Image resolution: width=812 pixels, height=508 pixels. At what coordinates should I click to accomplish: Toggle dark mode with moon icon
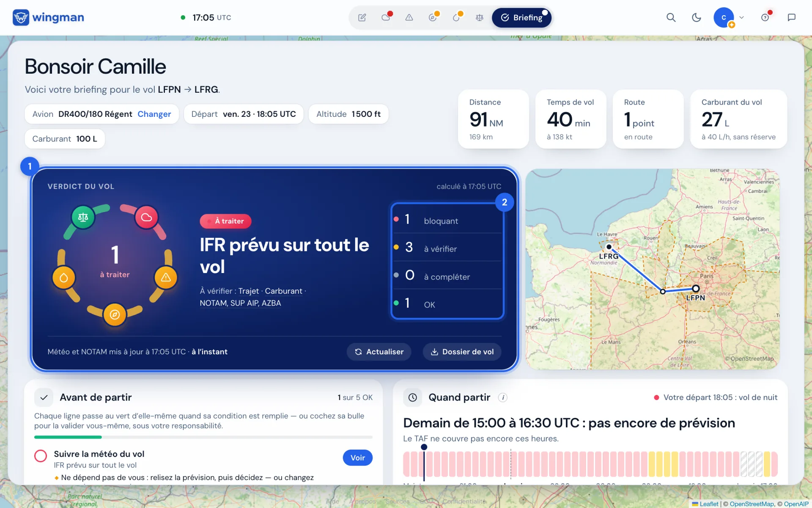point(696,17)
